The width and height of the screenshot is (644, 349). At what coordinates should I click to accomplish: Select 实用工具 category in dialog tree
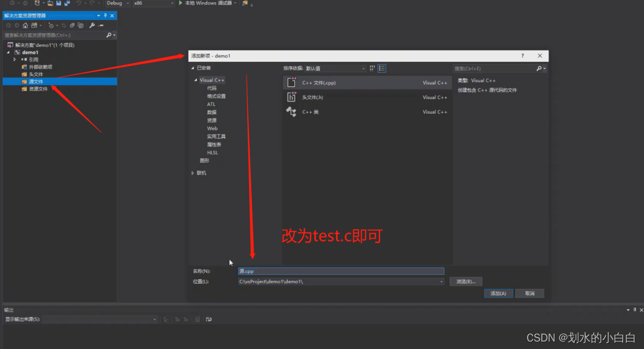coord(216,136)
